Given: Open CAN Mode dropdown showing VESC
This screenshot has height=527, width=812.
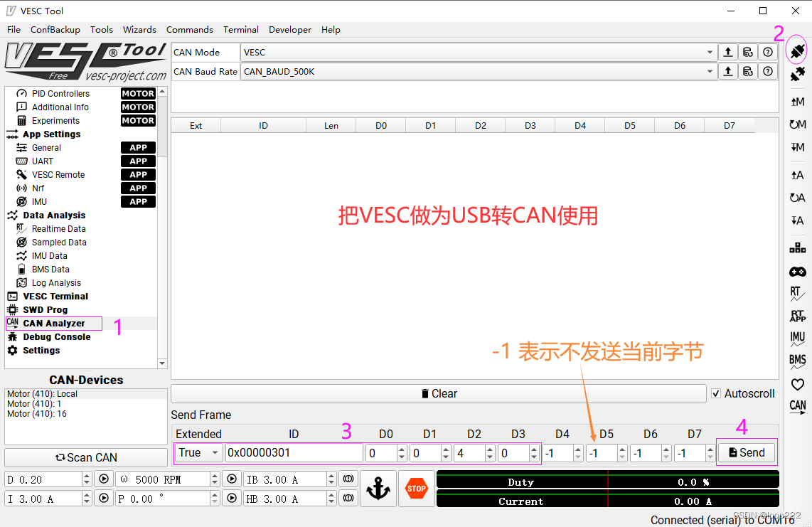Looking at the screenshot, I should coord(478,53).
